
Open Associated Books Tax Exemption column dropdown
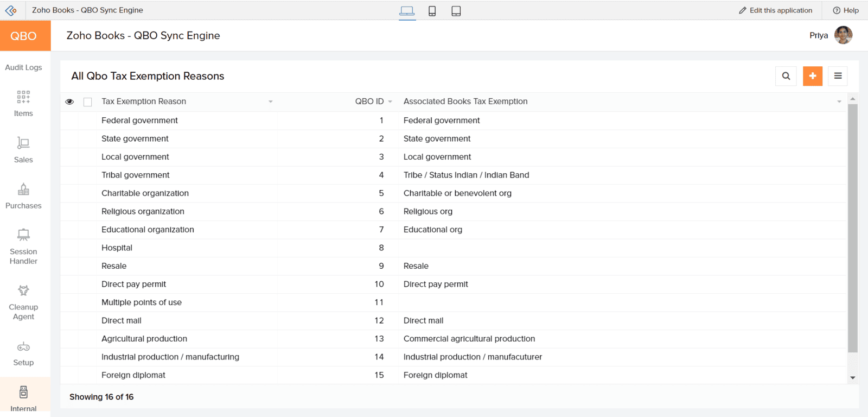[x=839, y=102]
